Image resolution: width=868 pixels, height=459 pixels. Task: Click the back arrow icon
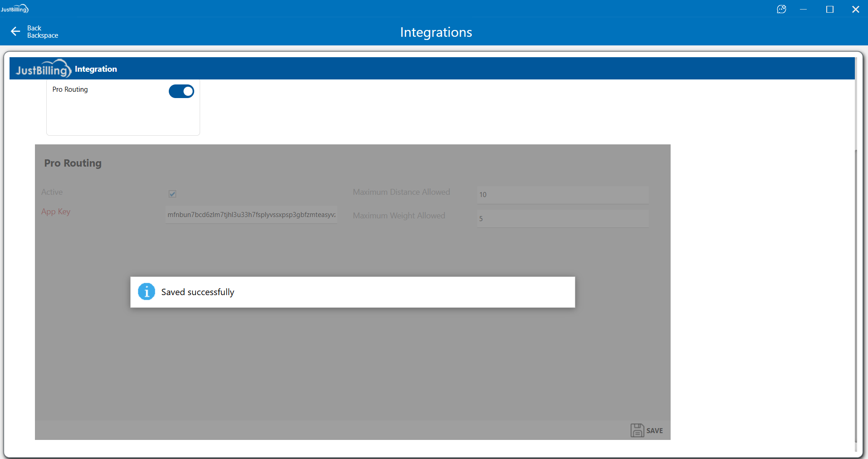(15, 31)
